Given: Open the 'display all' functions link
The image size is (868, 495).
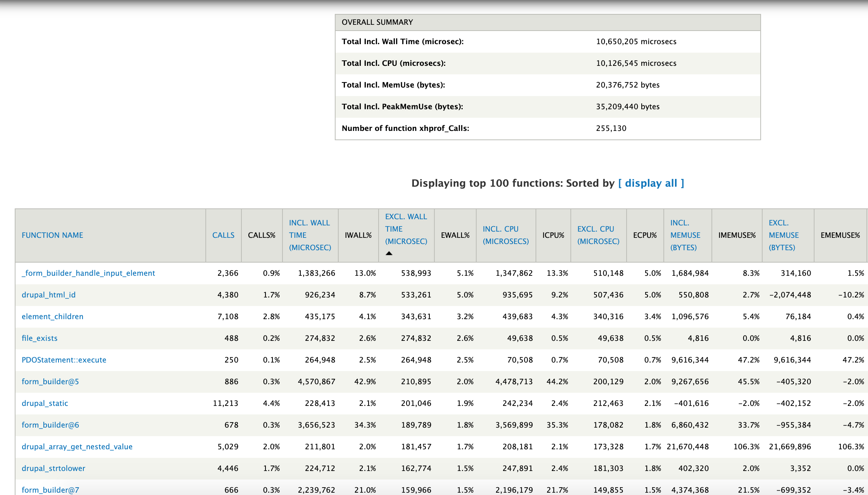Looking at the screenshot, I should tap(651, 183).
